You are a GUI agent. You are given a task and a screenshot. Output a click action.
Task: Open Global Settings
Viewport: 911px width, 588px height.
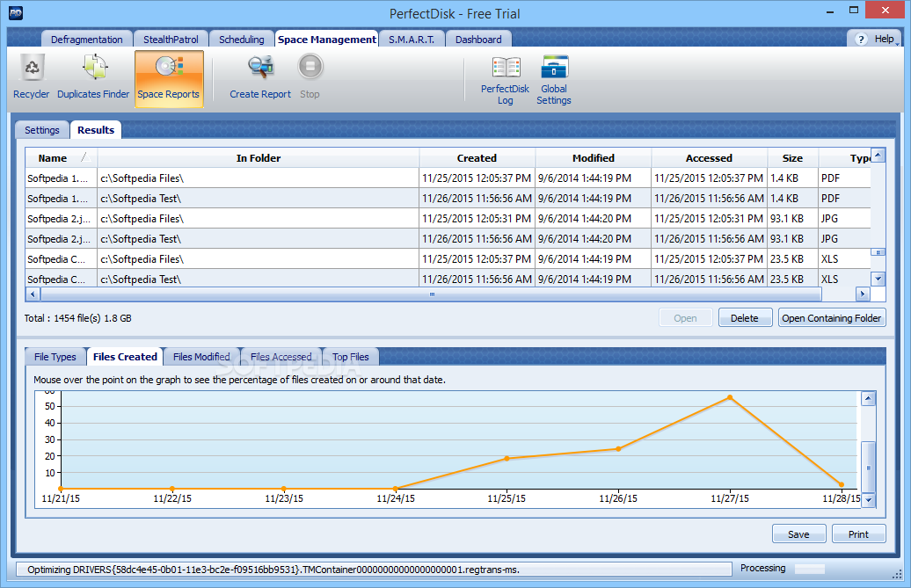[554, 81]
